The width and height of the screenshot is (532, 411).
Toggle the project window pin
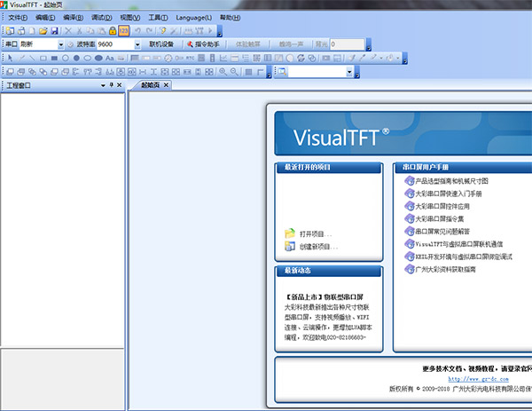coord(112,85)
